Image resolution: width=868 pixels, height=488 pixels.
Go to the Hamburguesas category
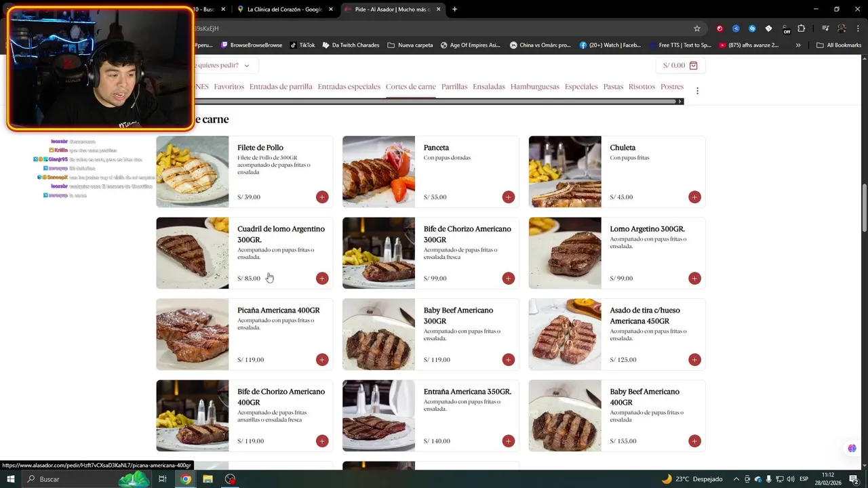click(x=535, y=87)
